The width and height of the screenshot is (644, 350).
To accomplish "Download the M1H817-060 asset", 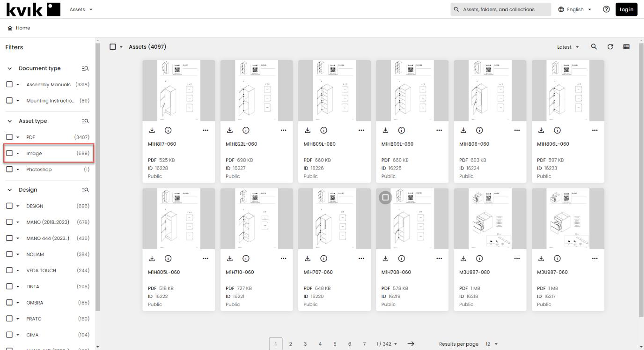I will [152, 130].
